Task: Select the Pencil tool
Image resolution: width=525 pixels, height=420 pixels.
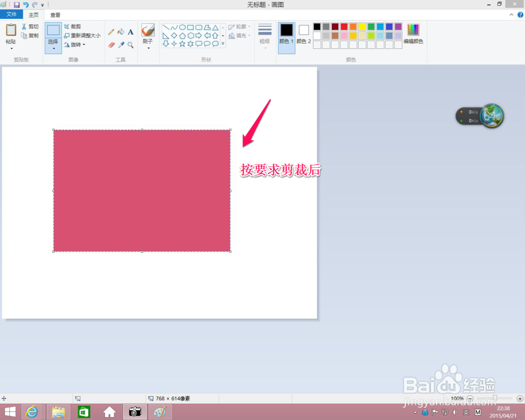Action: pos(111,32)
